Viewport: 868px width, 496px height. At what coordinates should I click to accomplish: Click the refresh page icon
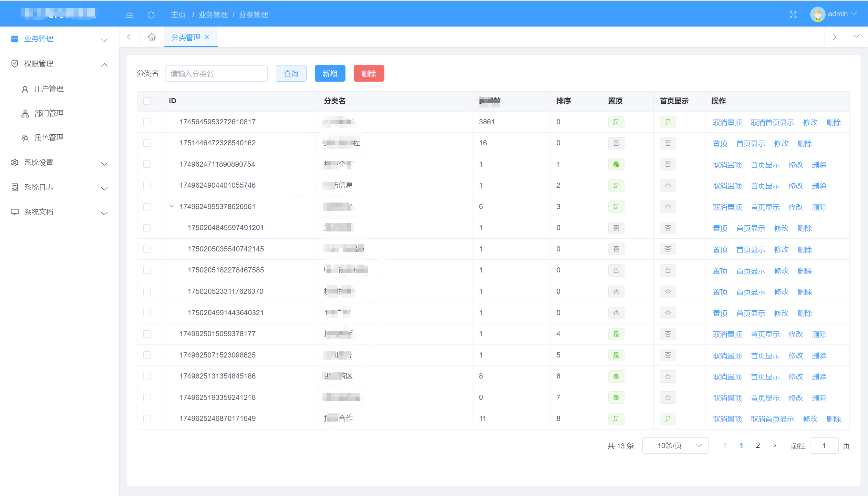151,15
